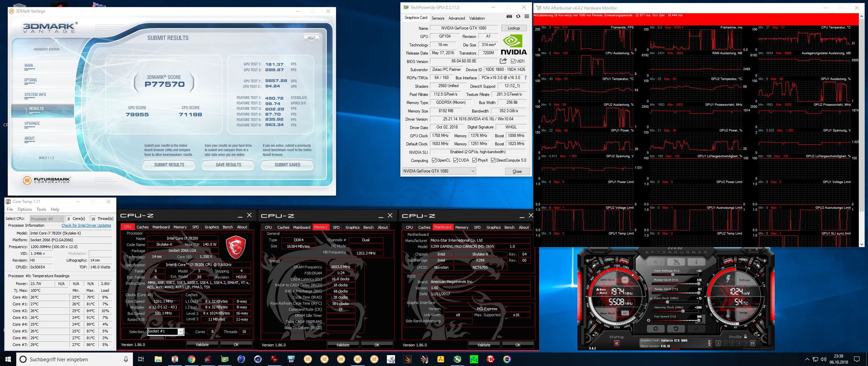Toggle Afterburner apply at Windows startup

616,343
